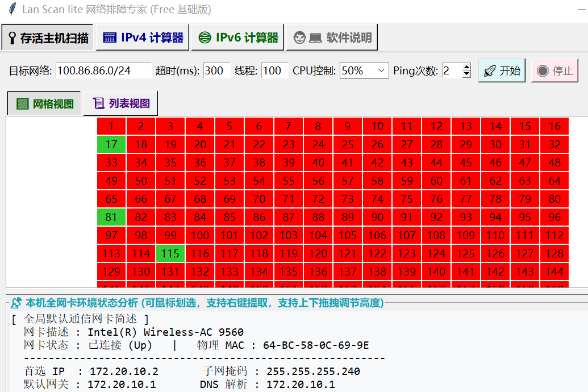The height and width of the screenshot is (392, 588).
Task: Click the Lan Scan lite feather app icon
Action: [x=12, y=9]
